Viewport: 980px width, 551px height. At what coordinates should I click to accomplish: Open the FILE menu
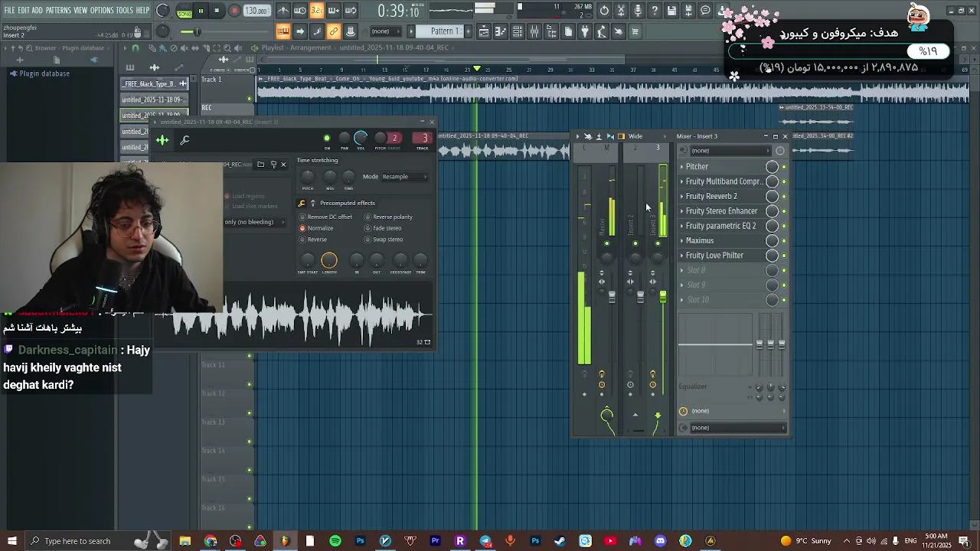point(10,11)
